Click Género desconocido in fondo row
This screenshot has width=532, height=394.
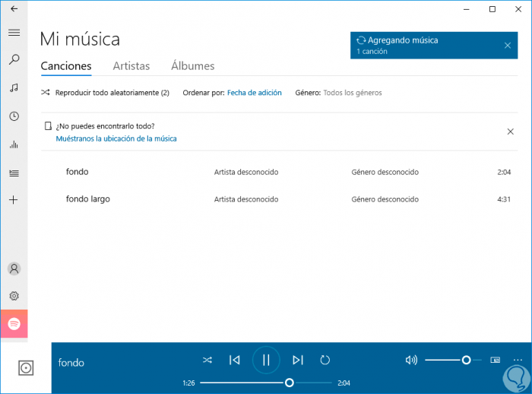[x=385, y=172]
